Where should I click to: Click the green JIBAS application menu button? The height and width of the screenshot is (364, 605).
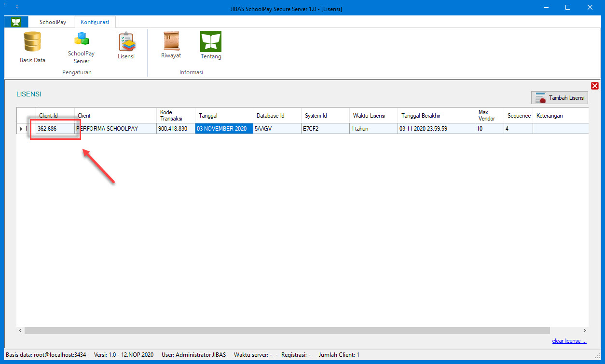(16, 22)
